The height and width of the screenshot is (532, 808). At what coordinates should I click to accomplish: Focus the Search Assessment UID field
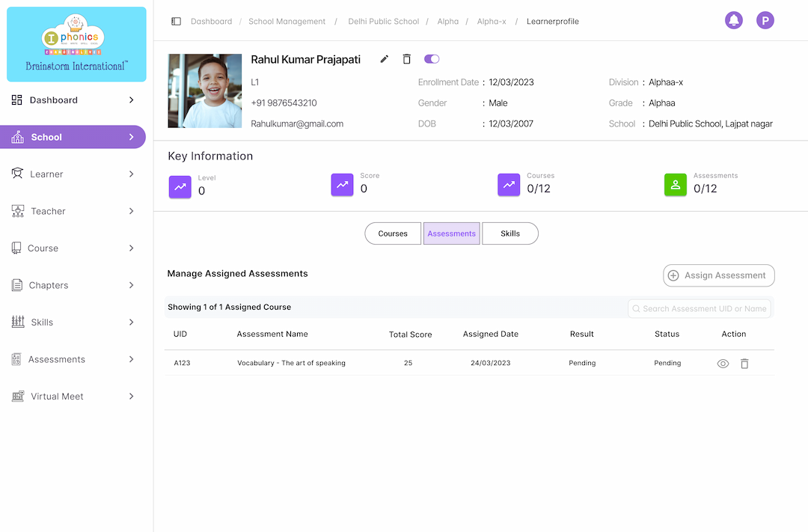coord(700,309)
